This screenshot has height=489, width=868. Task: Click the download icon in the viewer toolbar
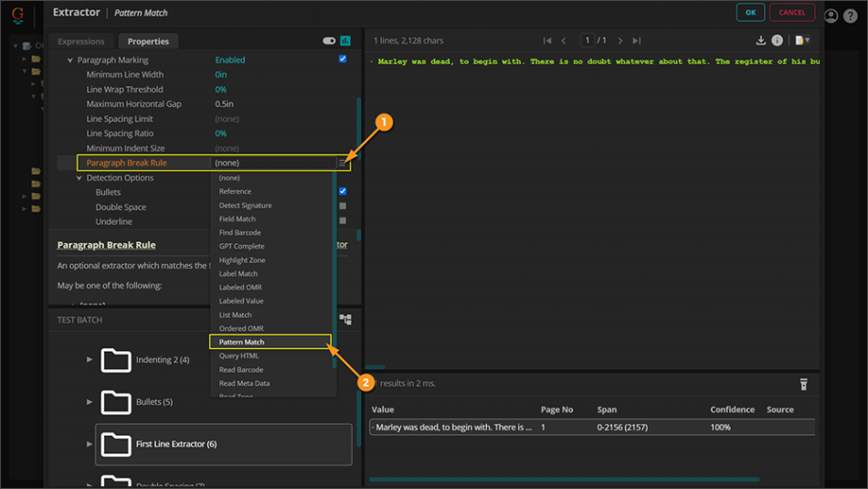(x=761, y=41)
